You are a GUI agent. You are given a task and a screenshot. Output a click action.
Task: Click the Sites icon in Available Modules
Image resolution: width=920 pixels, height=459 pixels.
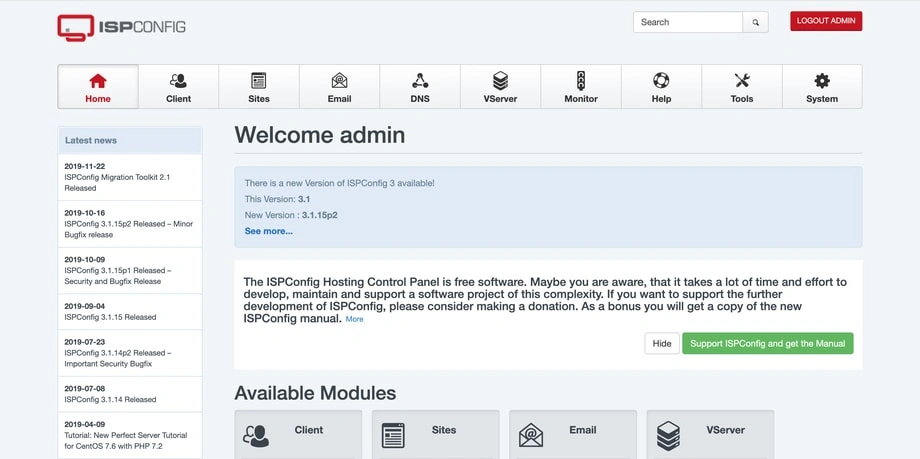tap(394, 435)
